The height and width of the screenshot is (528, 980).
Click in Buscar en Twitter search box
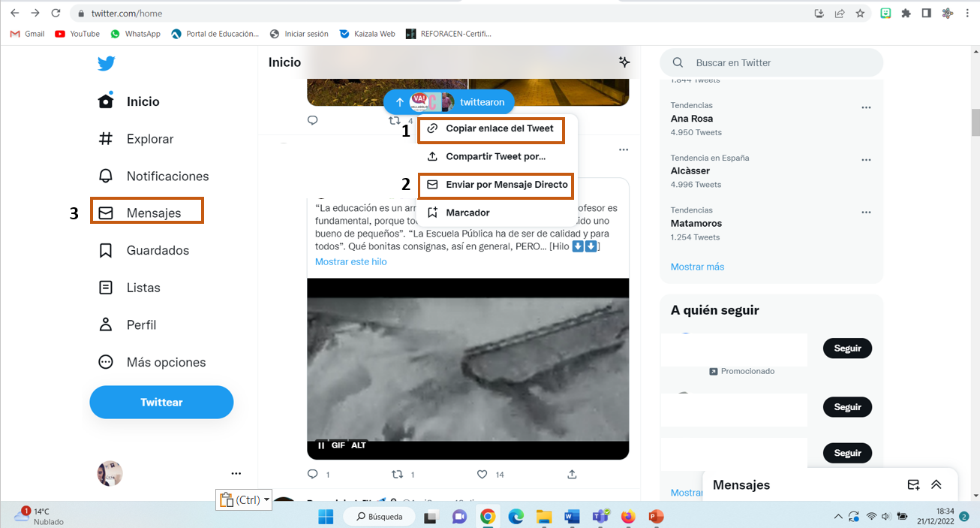tap(771, 63)
